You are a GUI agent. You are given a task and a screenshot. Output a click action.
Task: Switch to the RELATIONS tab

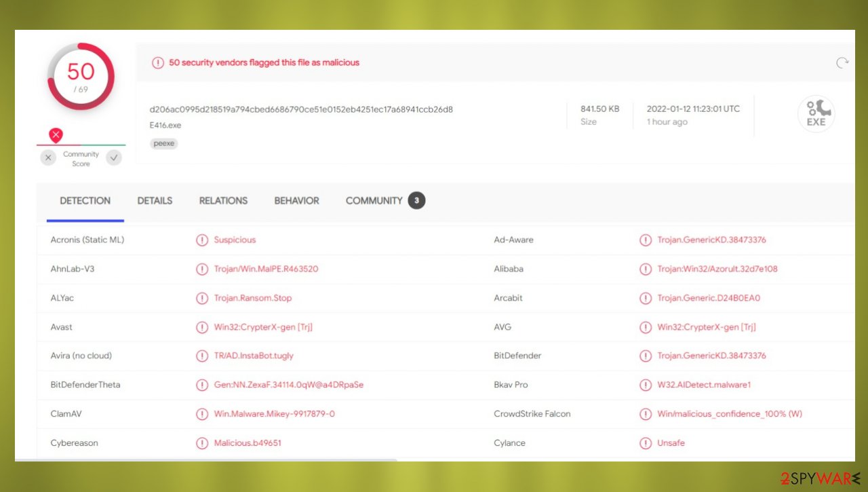[223, 201]
